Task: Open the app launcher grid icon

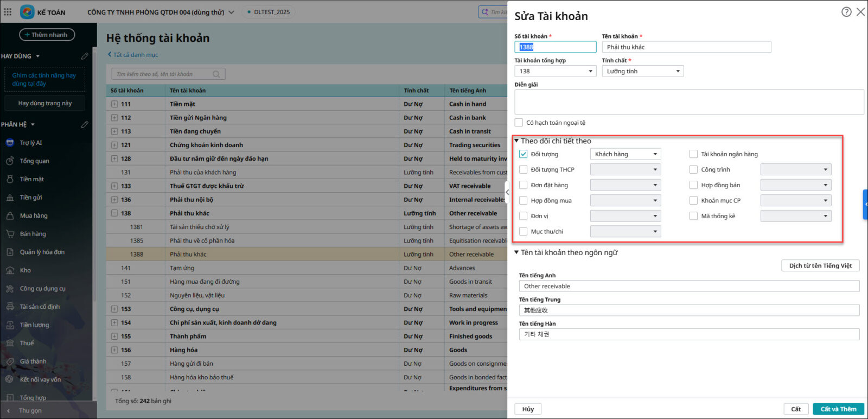Action: point(8,12)
